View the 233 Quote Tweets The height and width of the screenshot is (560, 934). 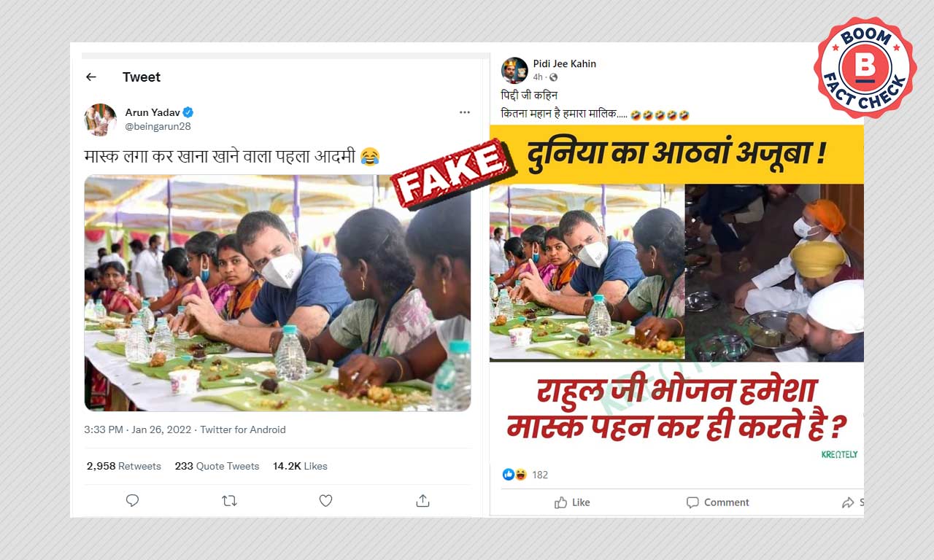[x=217, y=466]
